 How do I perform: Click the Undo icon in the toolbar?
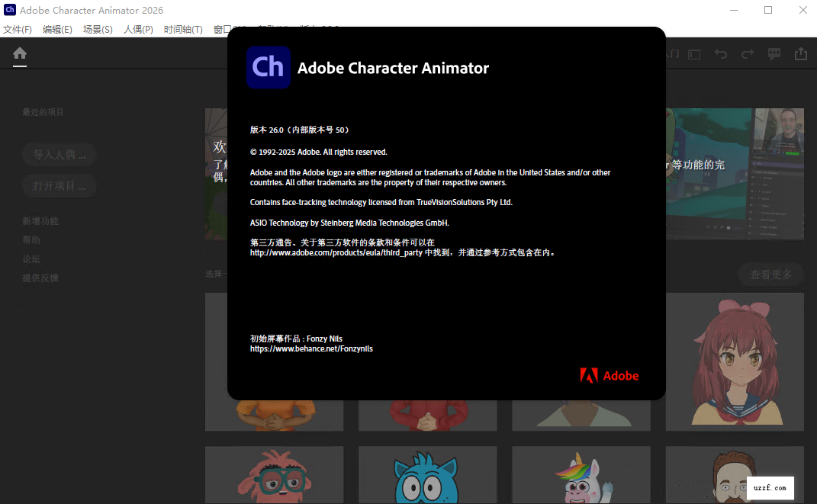pos(722,54)
